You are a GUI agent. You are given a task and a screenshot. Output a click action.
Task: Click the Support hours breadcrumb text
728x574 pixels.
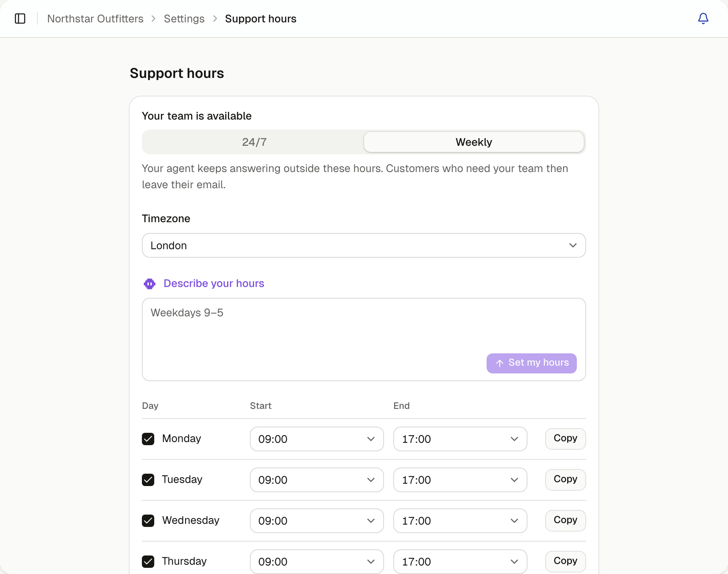pyautogui.click(x=261, y=19)
